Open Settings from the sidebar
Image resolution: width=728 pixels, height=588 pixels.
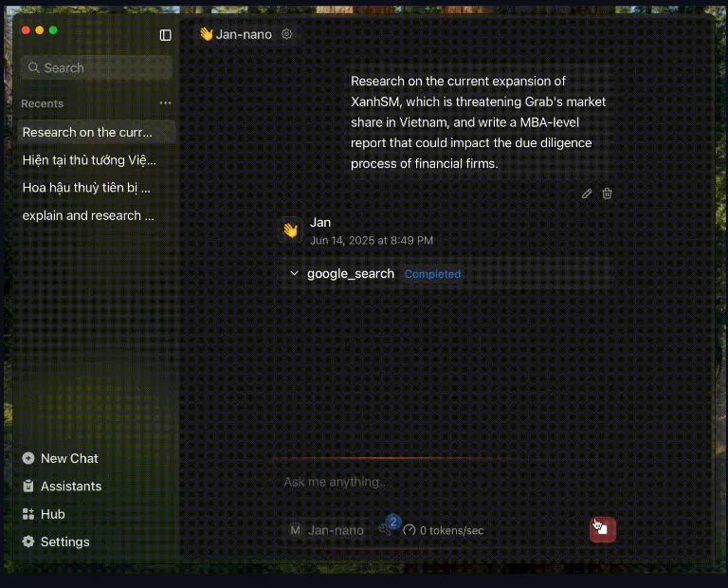coord(64,542)
